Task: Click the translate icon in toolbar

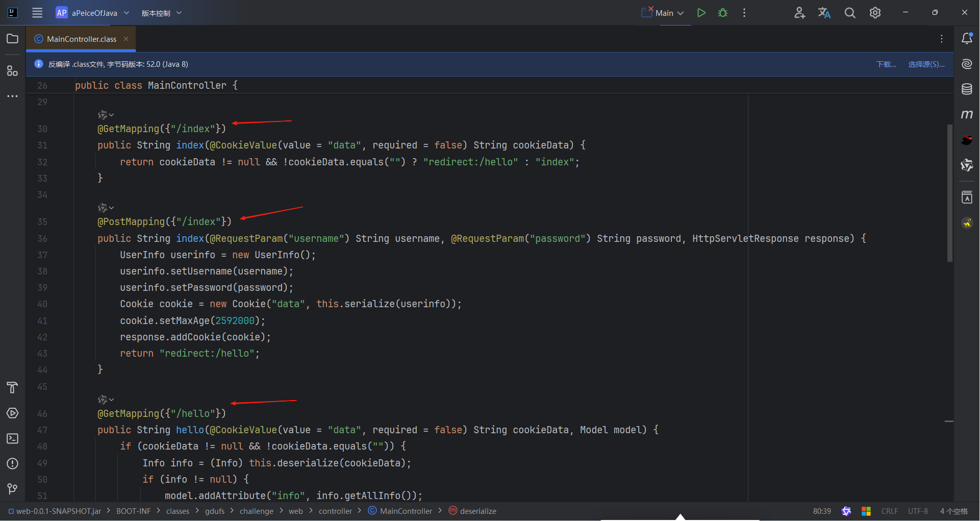Action: pos(824,13)
